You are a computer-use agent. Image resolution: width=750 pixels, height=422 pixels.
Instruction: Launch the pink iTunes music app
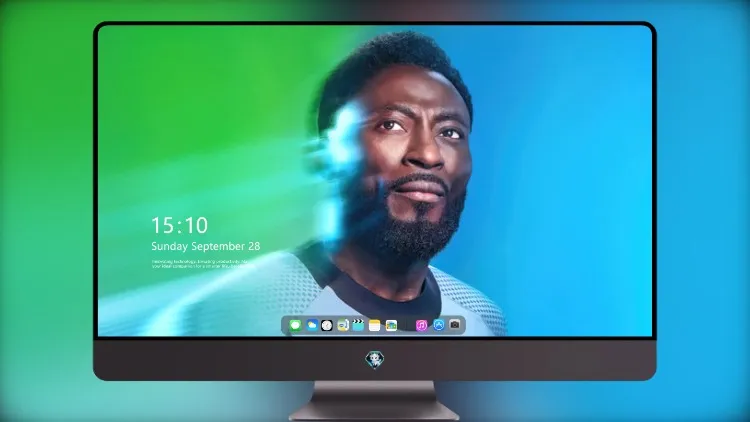[421, 325]
